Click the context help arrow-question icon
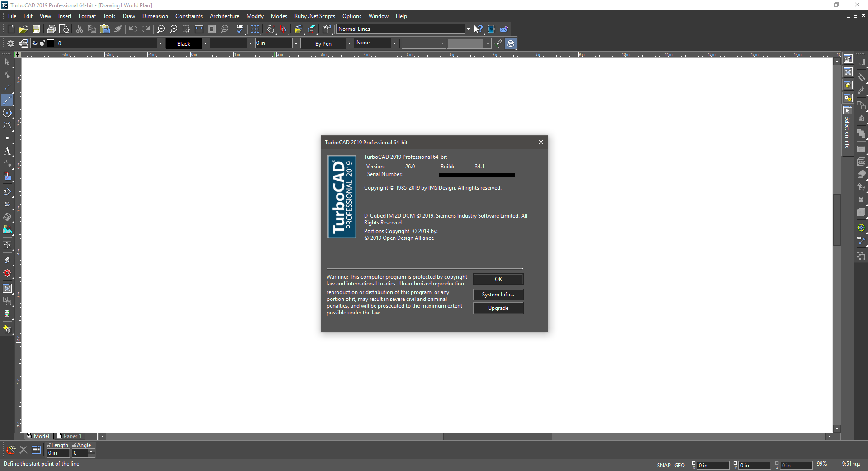The height and width of the screenshot is (471, 868). (x=478, y=29)
